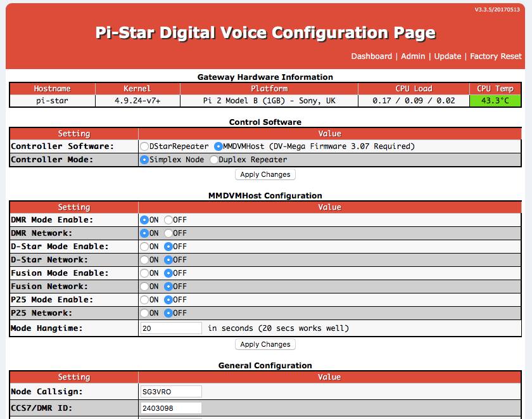532x419 pixels.
Task: Apply Changes under Control Software
Action: coord(265,174)
